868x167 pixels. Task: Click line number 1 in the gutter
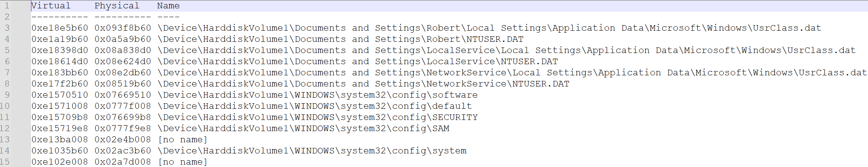7,6
